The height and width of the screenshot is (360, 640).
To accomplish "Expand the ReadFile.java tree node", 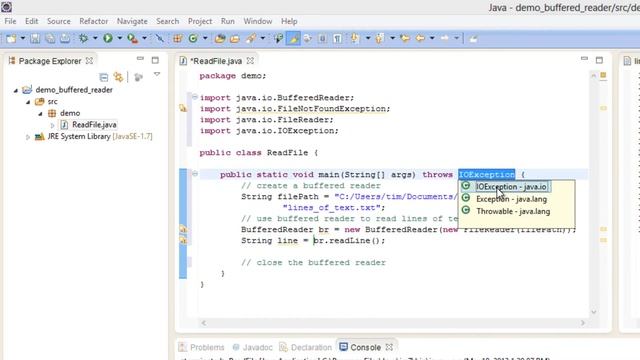I will coord(52,125).
